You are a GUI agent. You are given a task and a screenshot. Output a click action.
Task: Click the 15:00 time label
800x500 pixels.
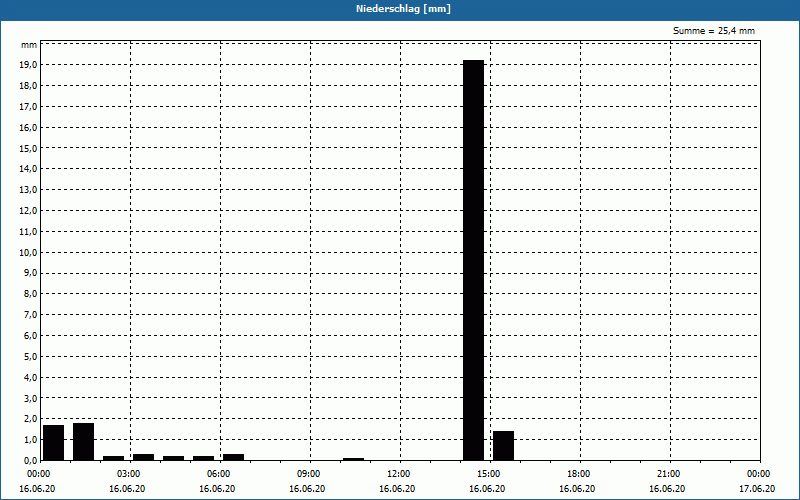491,474
